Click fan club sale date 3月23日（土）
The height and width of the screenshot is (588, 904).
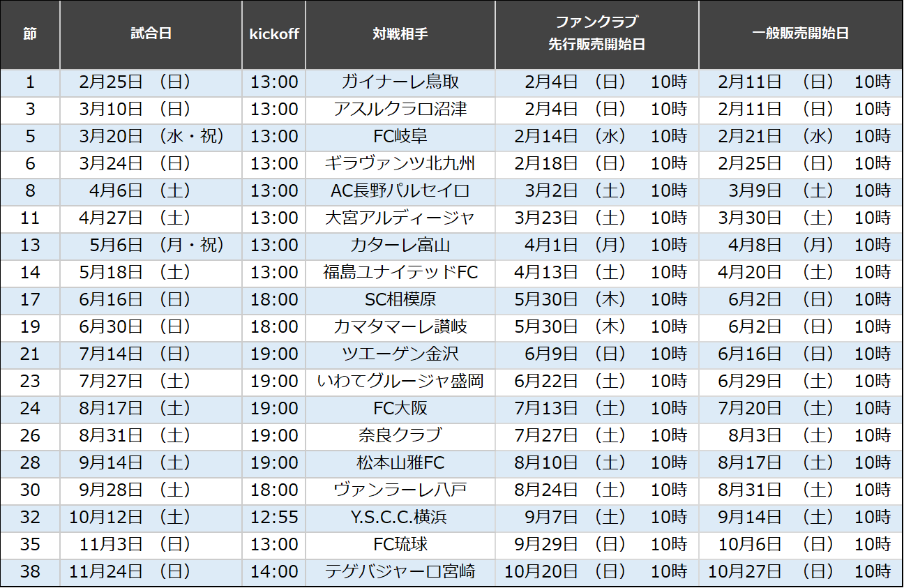571,218
